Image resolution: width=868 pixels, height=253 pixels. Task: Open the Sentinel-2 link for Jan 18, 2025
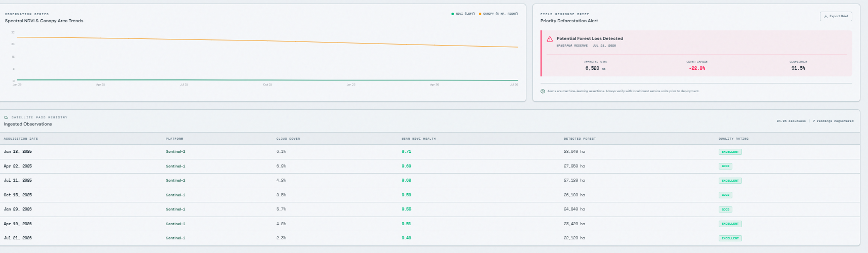(x=176, y=152)
